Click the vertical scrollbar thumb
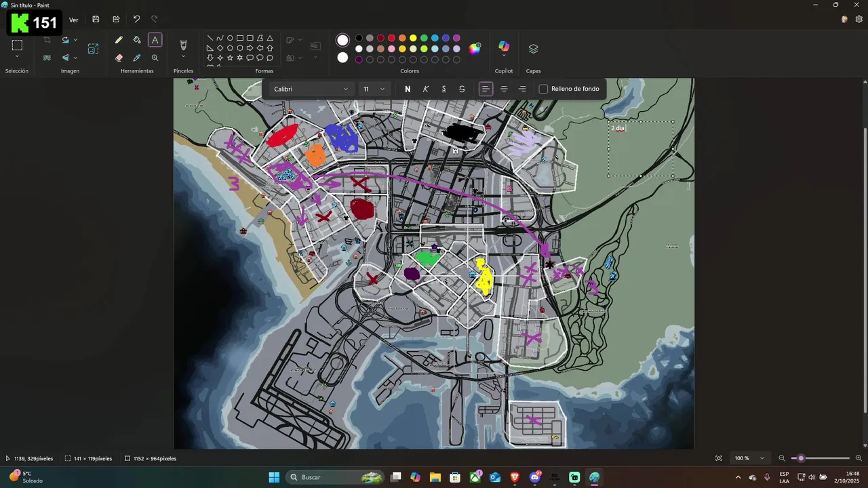 (865, 269)
